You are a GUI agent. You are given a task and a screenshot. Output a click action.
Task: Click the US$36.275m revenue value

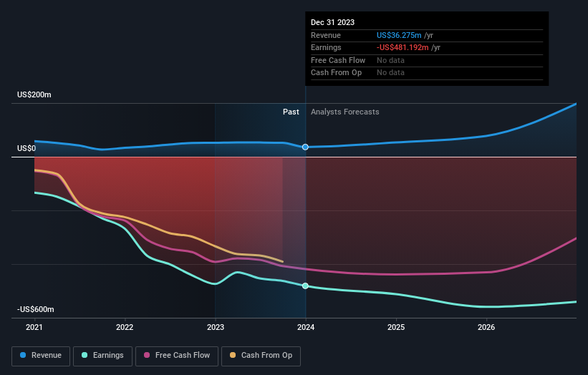[x=399, y=35]
